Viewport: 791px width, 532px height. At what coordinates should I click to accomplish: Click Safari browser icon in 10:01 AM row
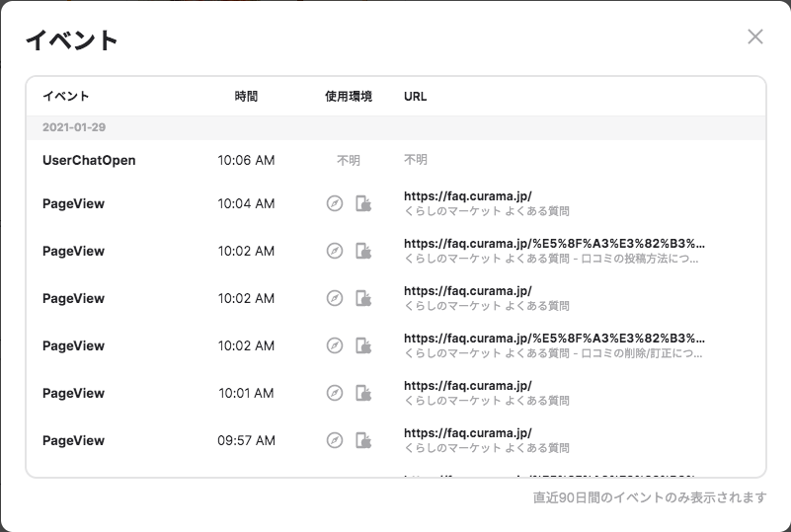click(x=335, y=393)
